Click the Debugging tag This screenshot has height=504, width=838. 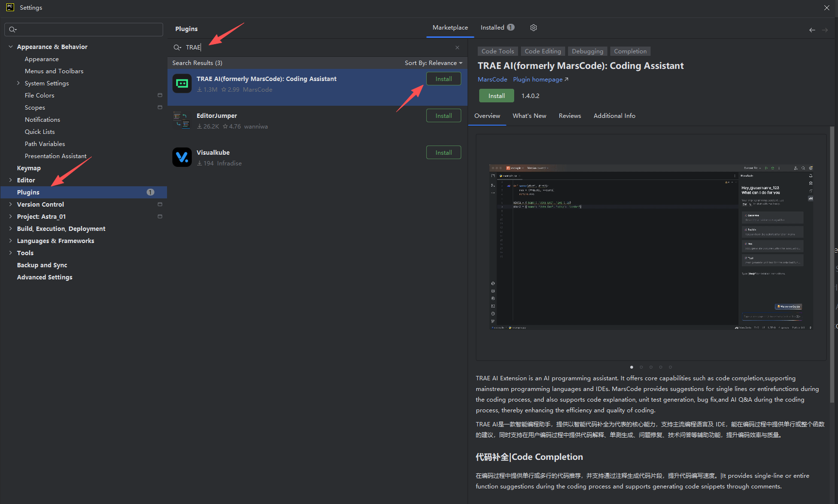(587, 51)
